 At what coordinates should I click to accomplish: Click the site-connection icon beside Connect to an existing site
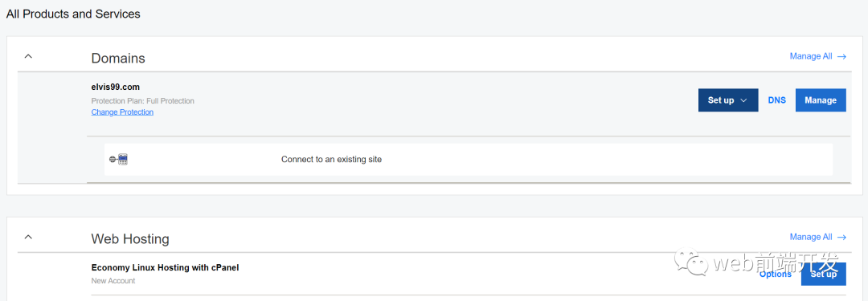[118, 160]
